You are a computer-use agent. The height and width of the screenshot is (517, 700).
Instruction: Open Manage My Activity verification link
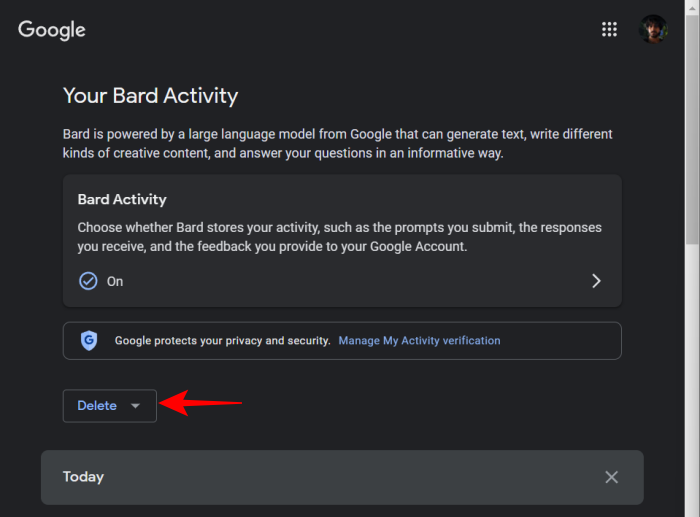coord(419,341)
